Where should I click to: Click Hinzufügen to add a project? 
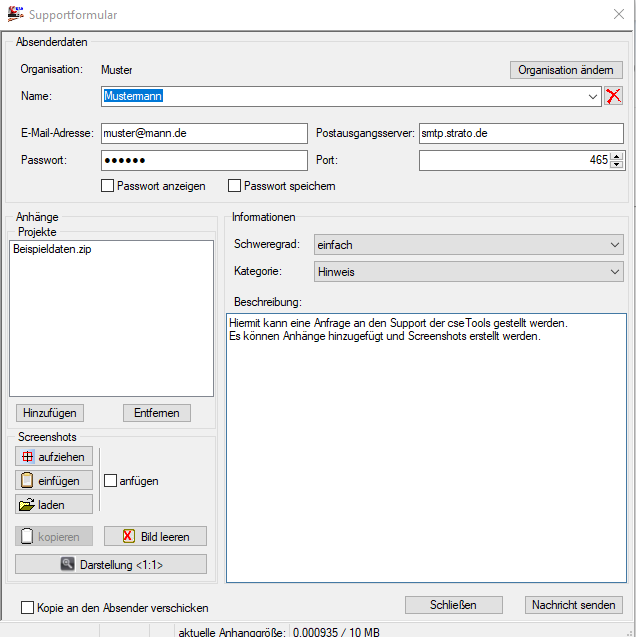(x=49, y=413)
